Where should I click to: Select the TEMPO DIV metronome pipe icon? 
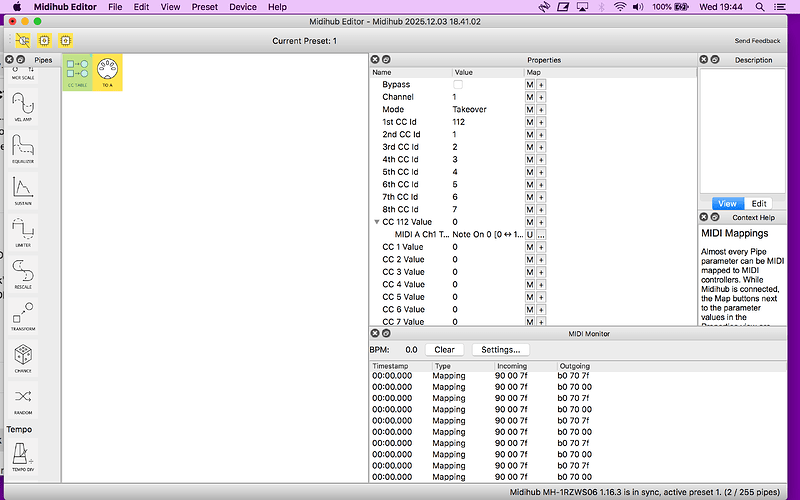(x=23, y=456)
